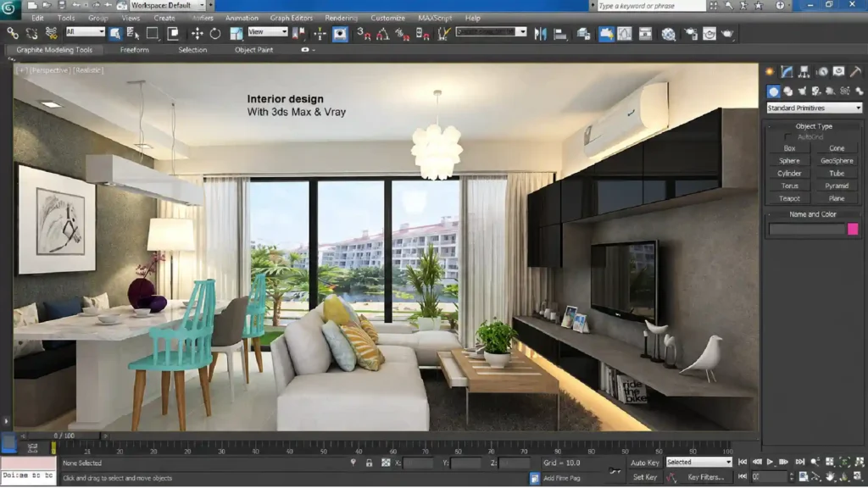Click the object name input field
Viewport: 868px width, 488px height.
click(807, 229)
